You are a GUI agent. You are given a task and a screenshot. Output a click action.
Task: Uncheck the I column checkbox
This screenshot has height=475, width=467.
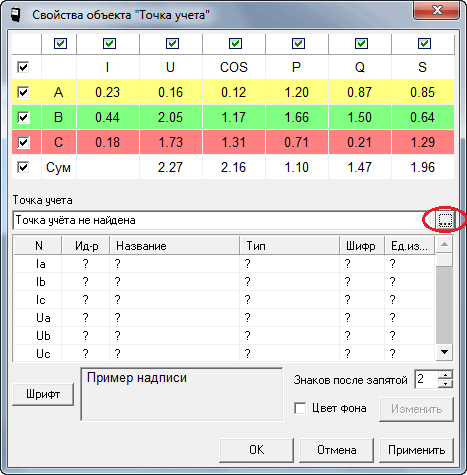click(109, 43)
